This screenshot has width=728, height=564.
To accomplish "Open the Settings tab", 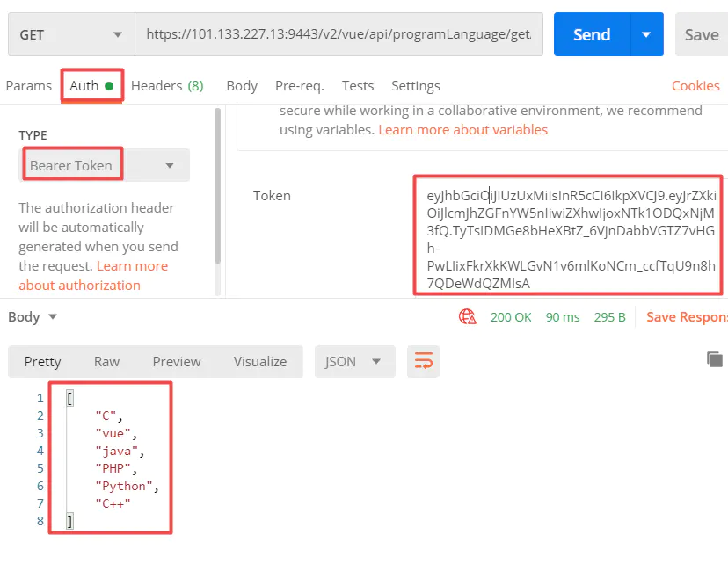I will point(416,86).
